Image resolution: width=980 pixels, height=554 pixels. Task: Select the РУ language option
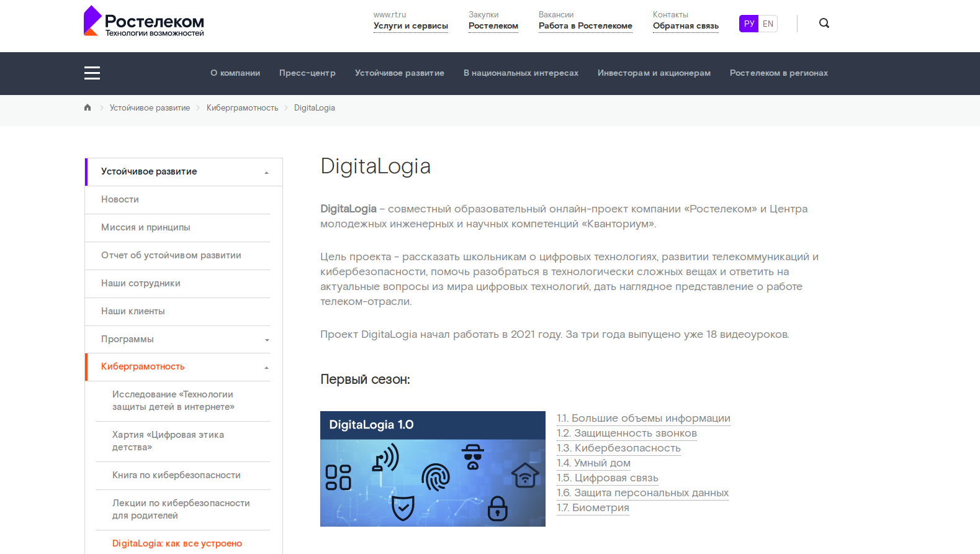click(x=748, y=24)
